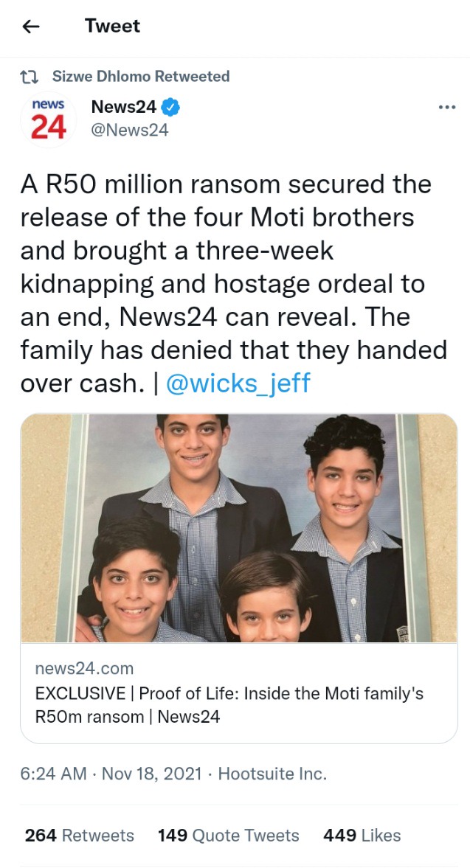Open the News24 profile avatar

click(48, 119)
